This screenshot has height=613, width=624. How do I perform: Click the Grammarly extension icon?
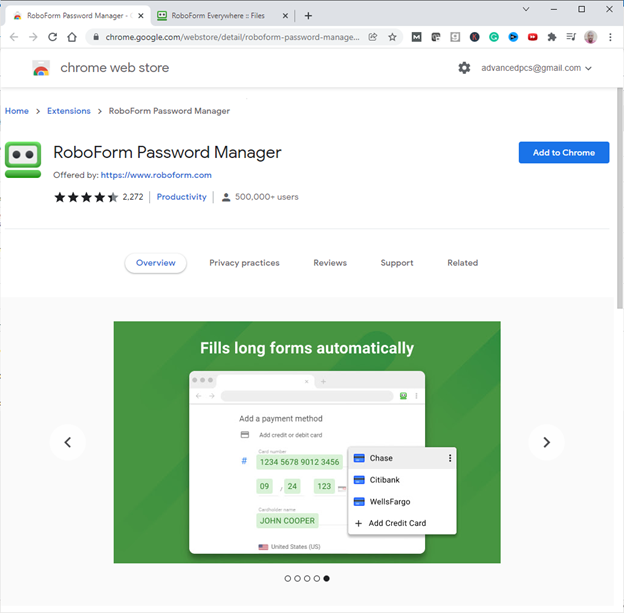[494, 37]
